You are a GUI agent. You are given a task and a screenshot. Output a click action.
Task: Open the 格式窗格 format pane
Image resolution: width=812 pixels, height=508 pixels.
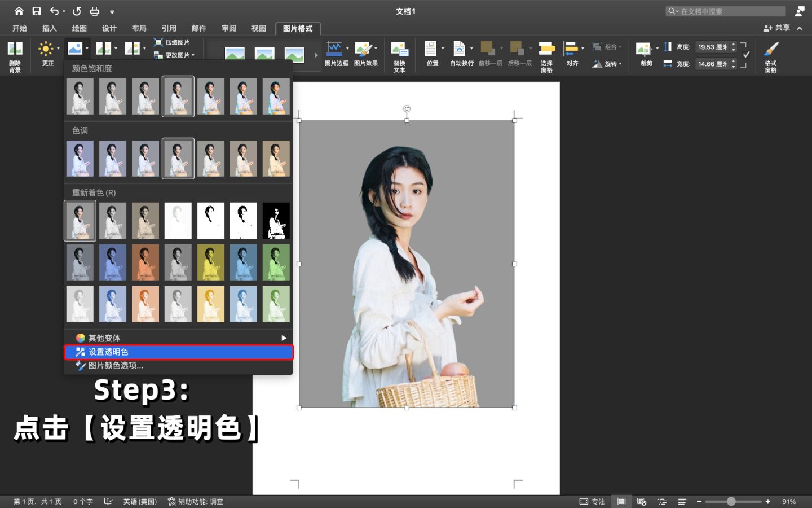(x=771, y=57)
